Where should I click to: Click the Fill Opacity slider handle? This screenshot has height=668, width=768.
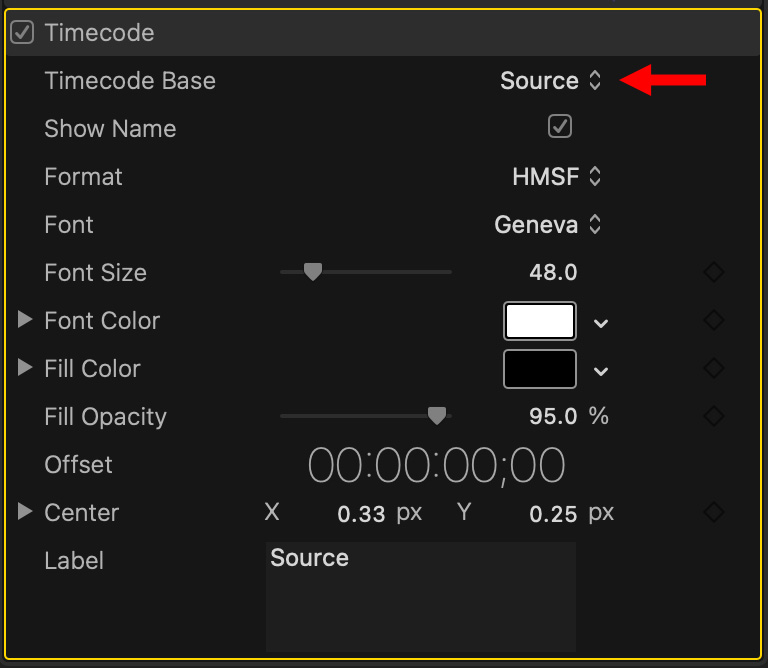click(436, 416)
